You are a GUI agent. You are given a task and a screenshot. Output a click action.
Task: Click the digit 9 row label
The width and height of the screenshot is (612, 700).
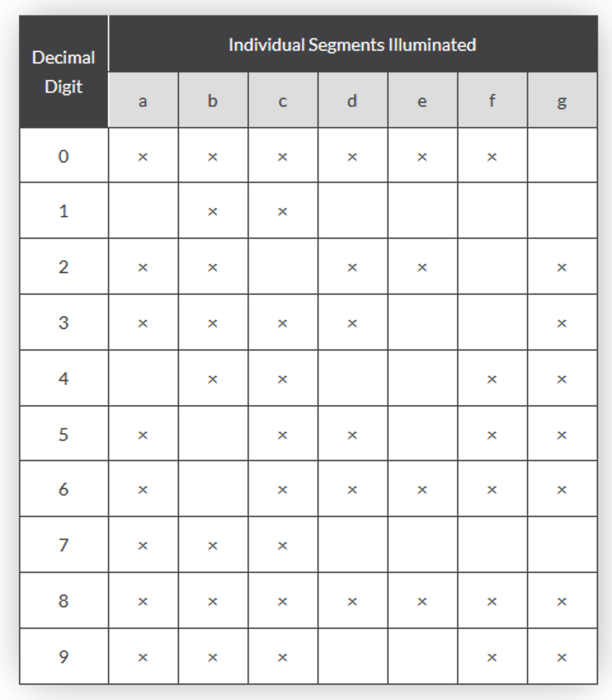pos(63,657)
